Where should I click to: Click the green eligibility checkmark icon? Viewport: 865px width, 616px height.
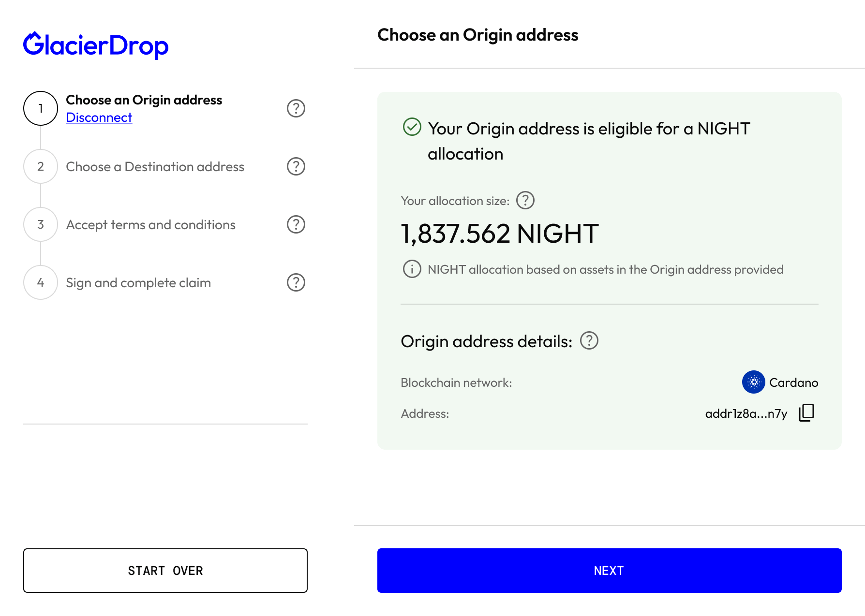411,128
